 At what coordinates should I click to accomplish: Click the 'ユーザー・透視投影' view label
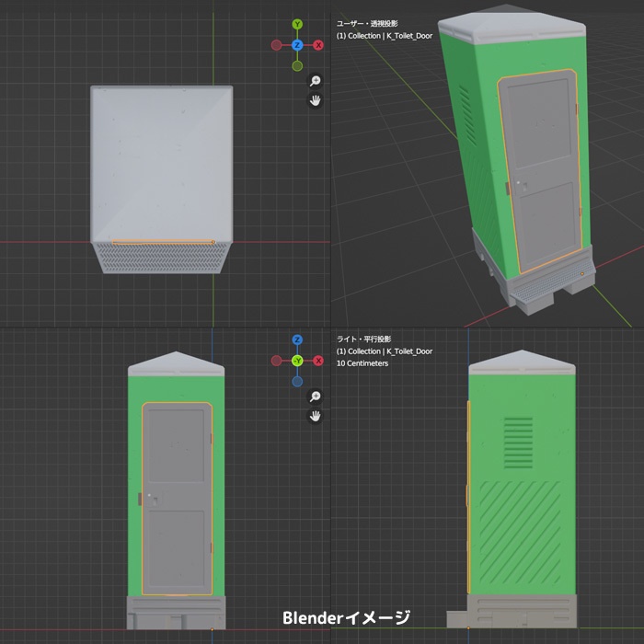coord(367,23)
